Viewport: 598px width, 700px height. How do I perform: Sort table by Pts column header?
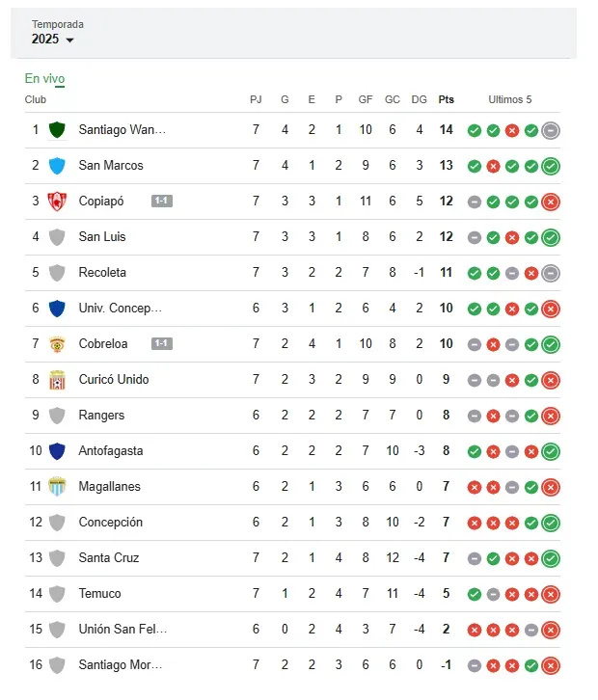[446, 99]
